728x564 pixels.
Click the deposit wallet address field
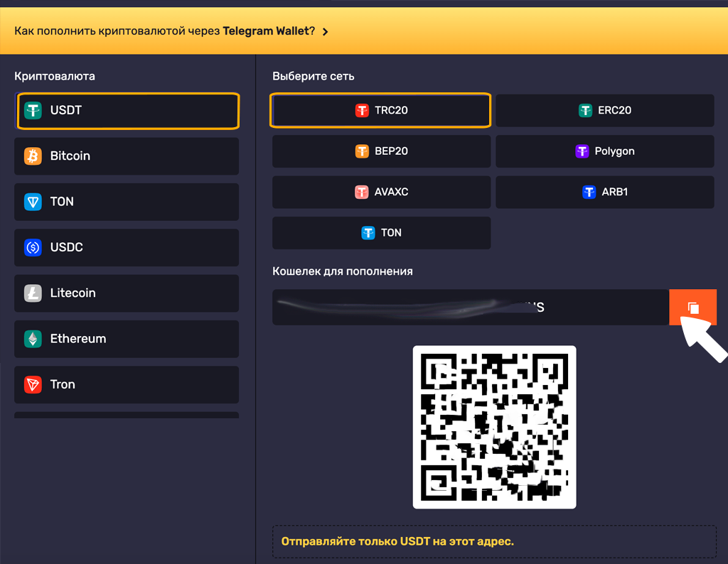(x=471, y=307)
